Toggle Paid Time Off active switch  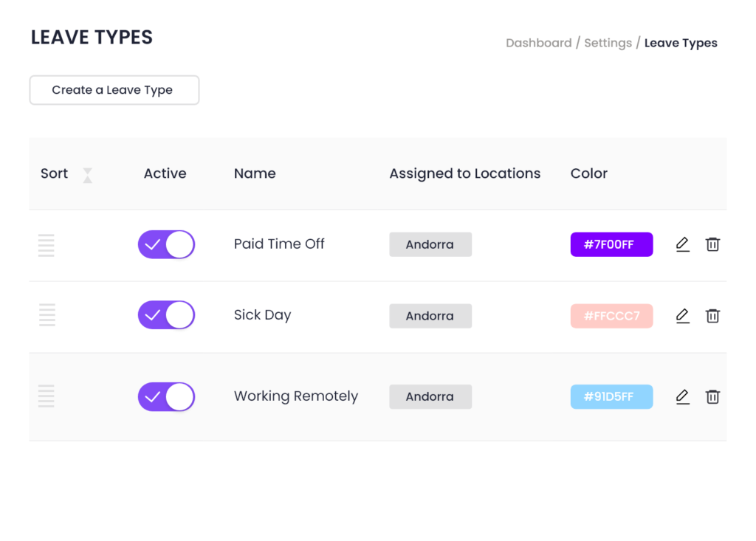(166, 244)
